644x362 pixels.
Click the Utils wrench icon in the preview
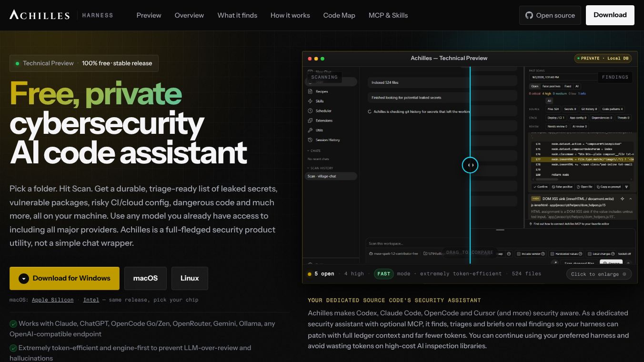coord(311,130)
